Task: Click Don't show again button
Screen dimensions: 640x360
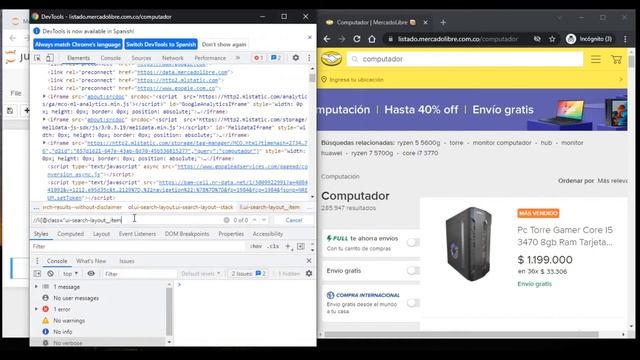Action: [x=224, y=44]
